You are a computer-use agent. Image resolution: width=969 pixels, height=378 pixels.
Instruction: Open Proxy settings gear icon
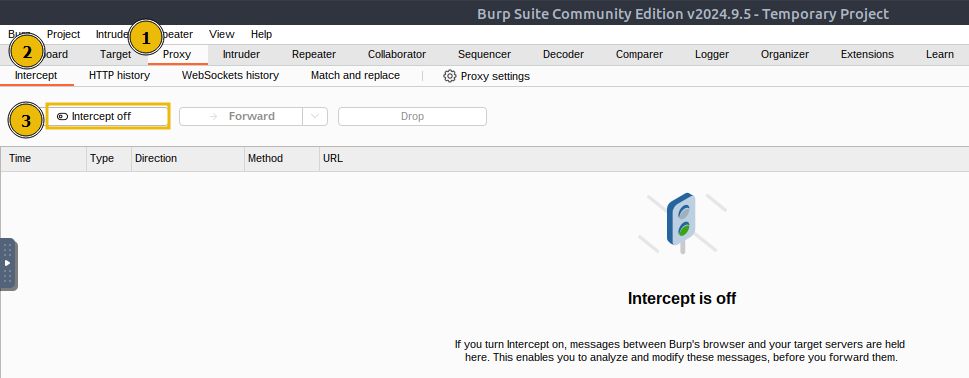click(x=450, y=76)
